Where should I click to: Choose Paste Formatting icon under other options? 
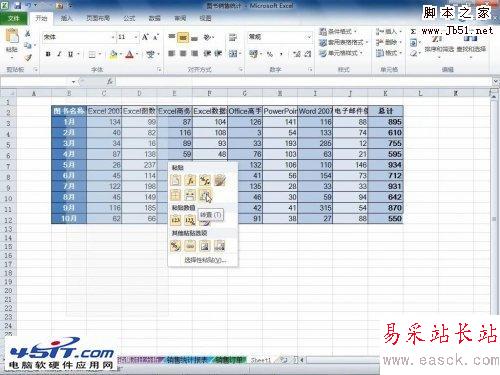click(176, 246)
